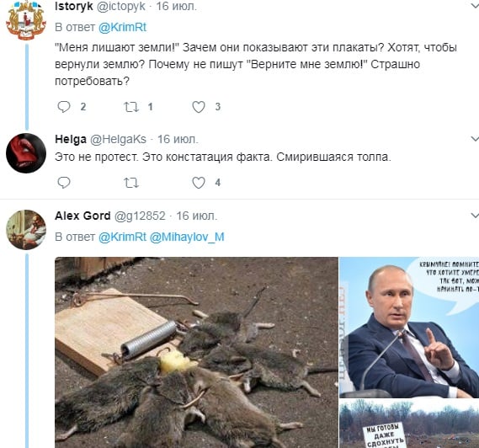The image size is (479, 448).
Task: Open Alex Gord's profile avatar
Action: 26,230
